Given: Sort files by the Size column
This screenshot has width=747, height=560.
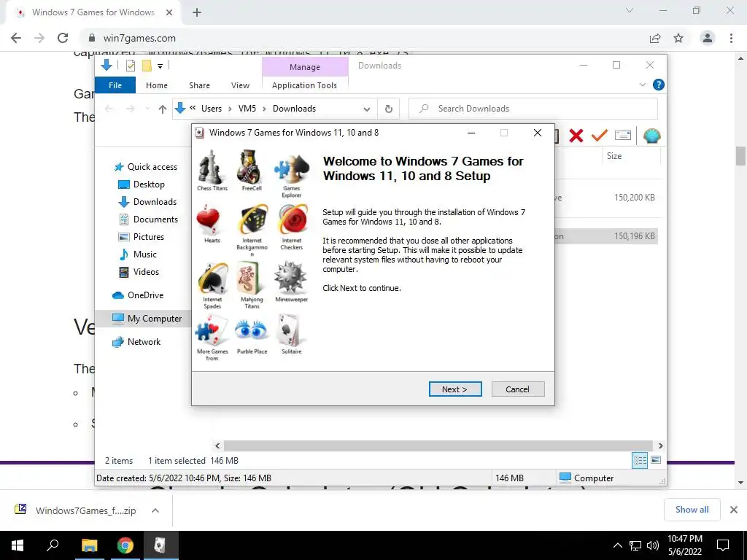Looking at the screenshot, I should pos(614,156).
